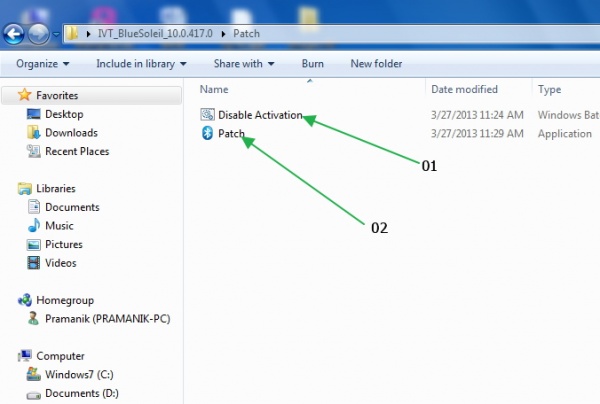Select the Patch Bluetooth application icon
This screenshot has width=600, height=404.
207,133
